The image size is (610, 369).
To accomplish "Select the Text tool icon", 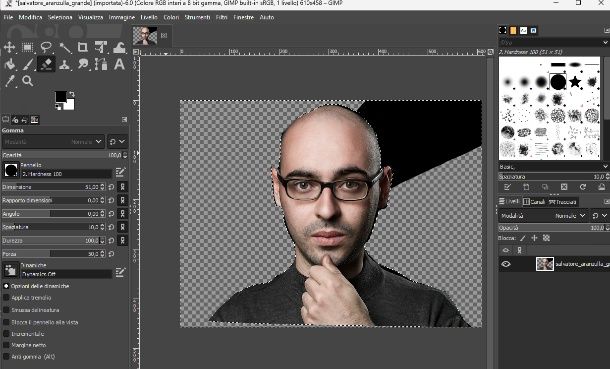I will point(119,64).
